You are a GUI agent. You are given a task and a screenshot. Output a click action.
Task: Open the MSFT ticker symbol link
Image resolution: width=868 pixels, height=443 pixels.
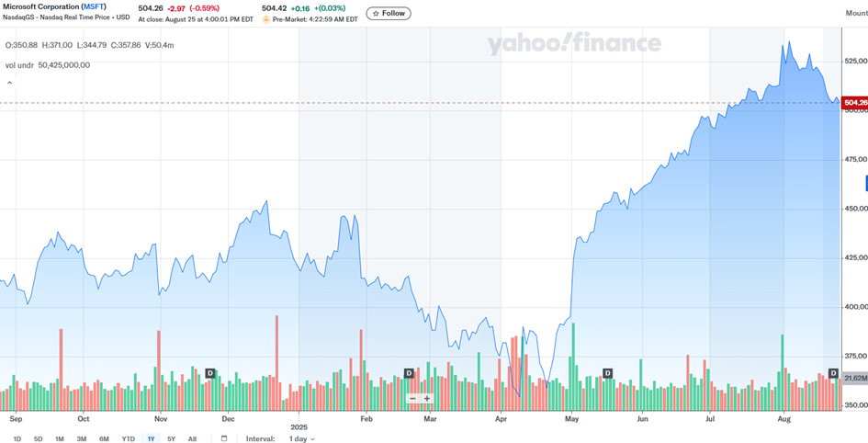pyautogui.click(x=94, y=6)
